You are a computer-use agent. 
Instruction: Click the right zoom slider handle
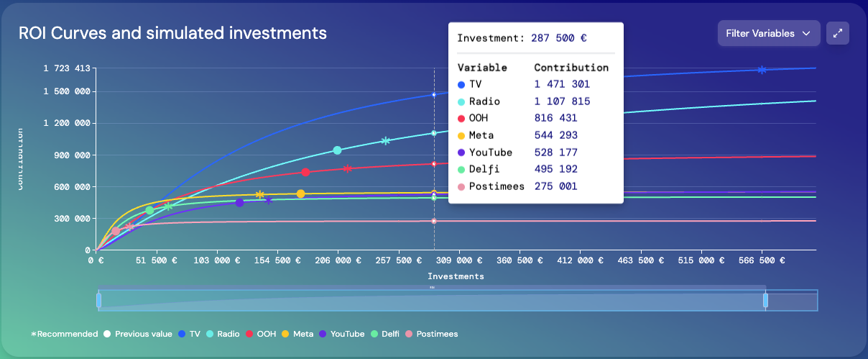coord(765,300)
